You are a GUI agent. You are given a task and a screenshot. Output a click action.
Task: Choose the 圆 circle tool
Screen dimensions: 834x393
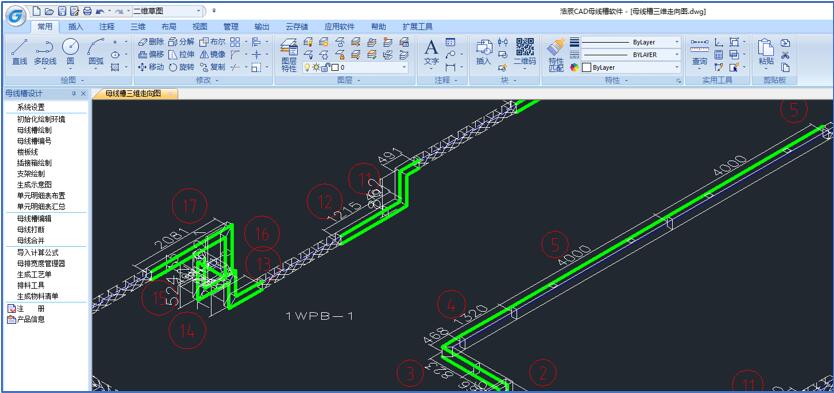(70, 52)
